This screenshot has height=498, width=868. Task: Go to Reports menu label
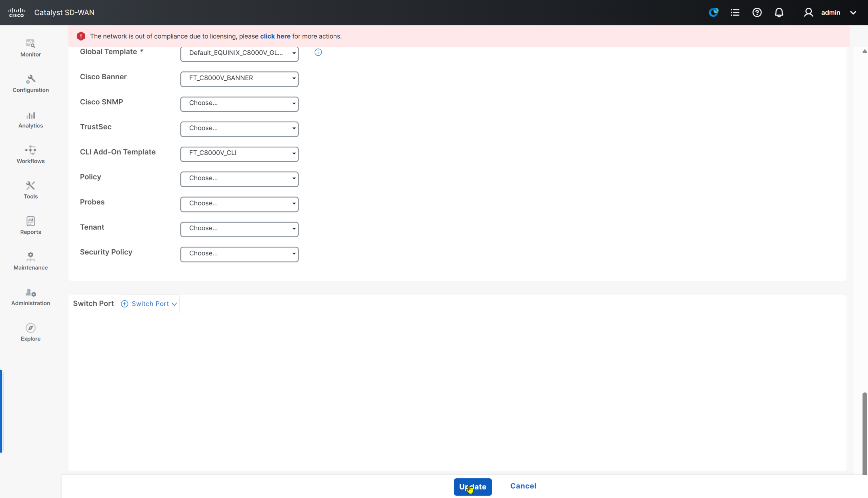[31, 232]
